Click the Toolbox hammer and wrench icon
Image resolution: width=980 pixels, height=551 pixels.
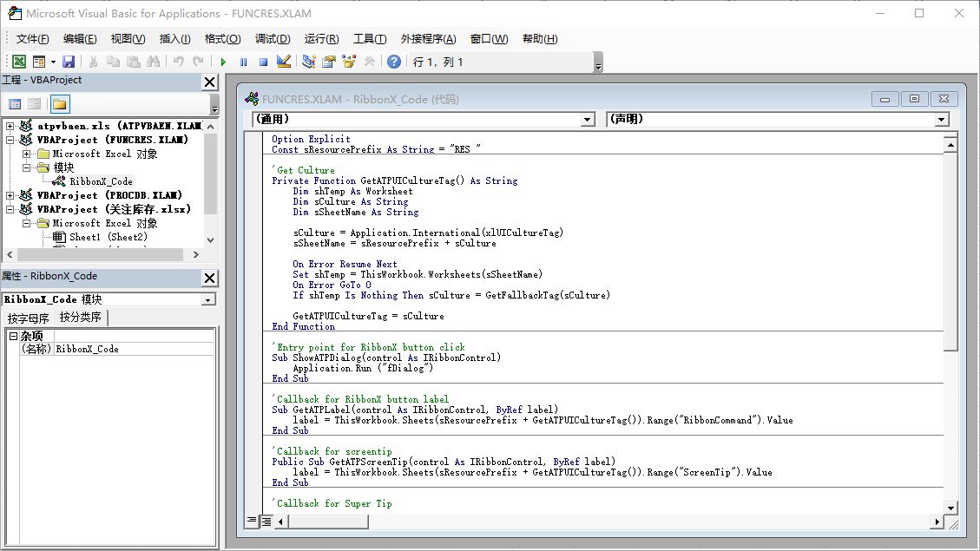tap(370, 62)
